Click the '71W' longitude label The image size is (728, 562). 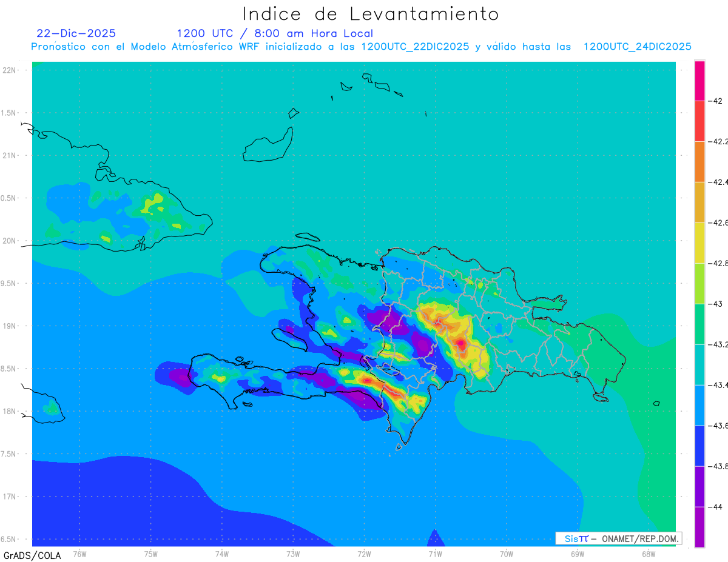435,554
